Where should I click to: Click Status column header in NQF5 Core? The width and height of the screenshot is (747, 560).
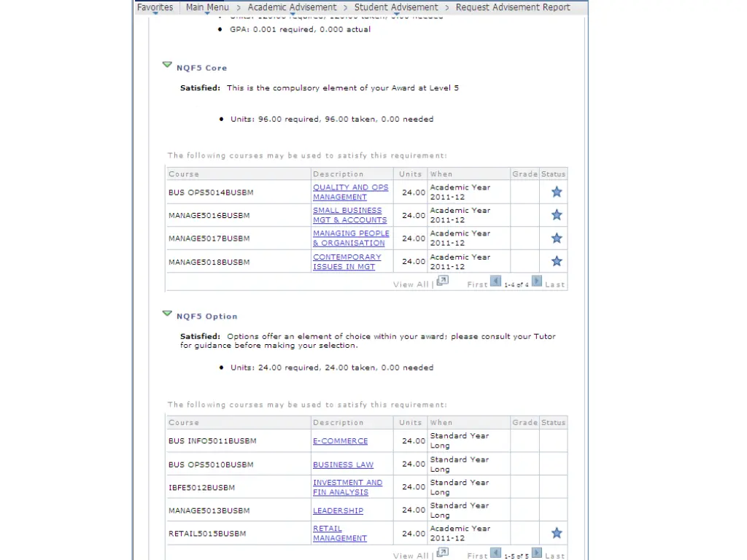pos(553,174)
